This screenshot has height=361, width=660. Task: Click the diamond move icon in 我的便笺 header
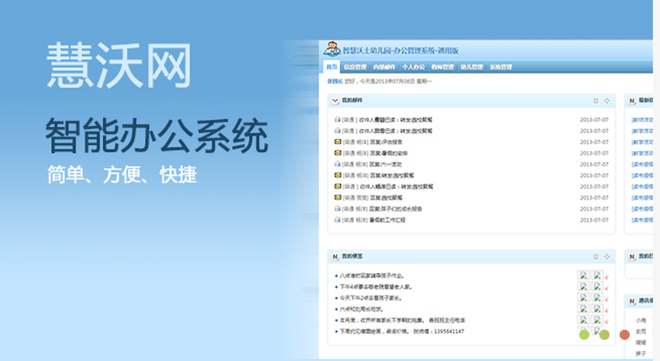tap(607, 256)
